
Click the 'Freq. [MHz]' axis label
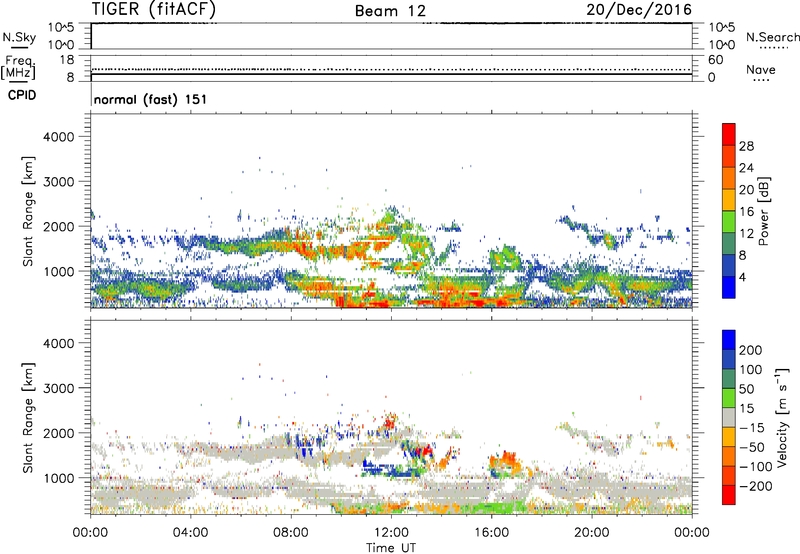[x=19, y=68]
